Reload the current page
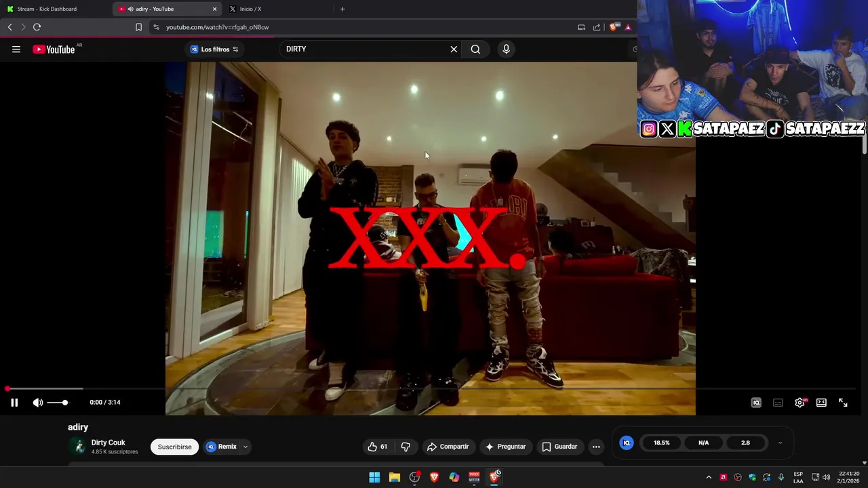 [x=37, y=27]
